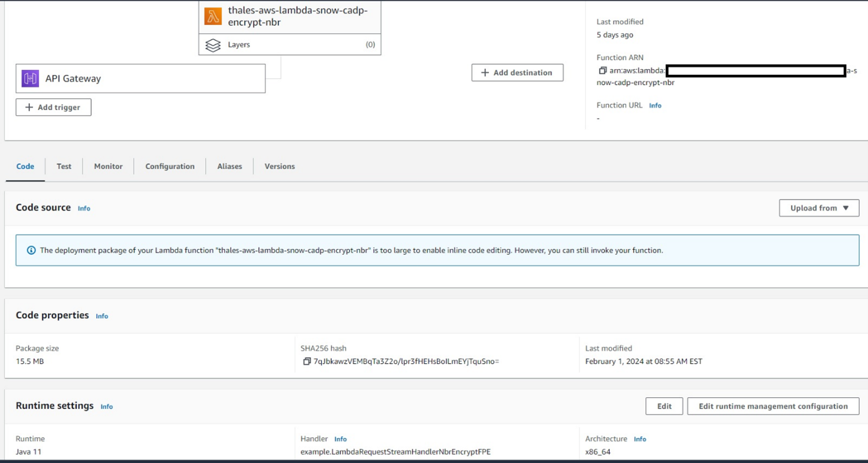868x463 pixels.
Task: Click the Add trigger button
Action: (54, 107)
